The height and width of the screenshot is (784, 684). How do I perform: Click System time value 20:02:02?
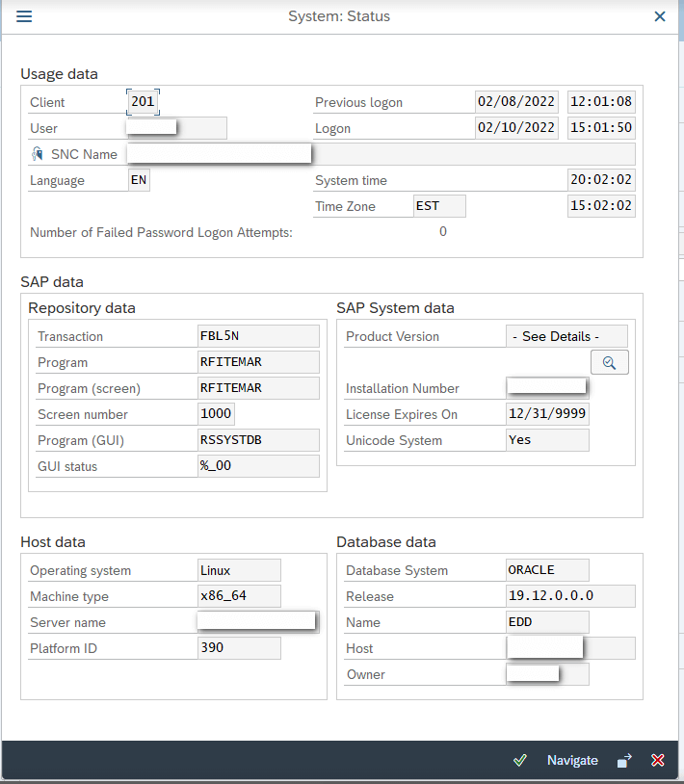[601, 180]
